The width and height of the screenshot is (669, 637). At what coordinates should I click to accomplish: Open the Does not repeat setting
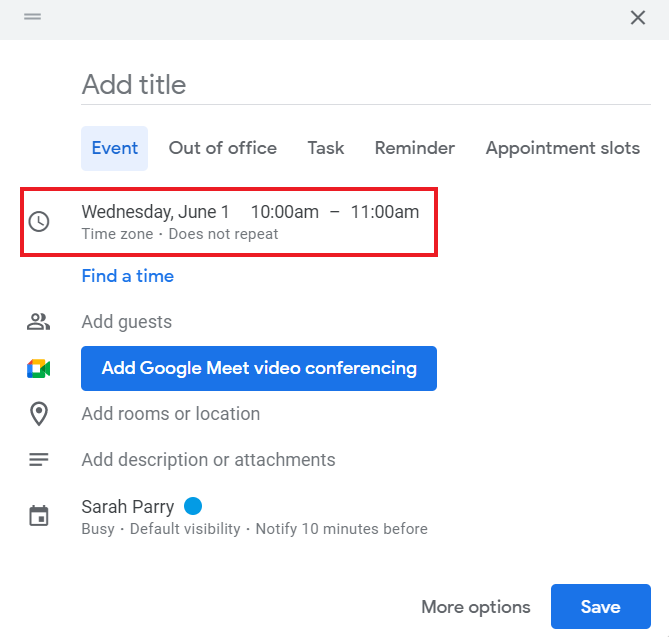pos(223,234)
